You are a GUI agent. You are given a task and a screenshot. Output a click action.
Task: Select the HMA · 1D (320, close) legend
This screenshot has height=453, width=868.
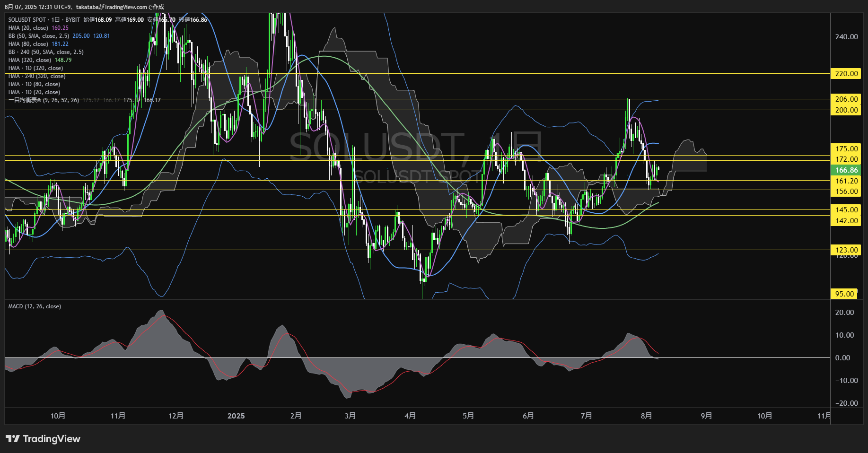click(35, 68)
